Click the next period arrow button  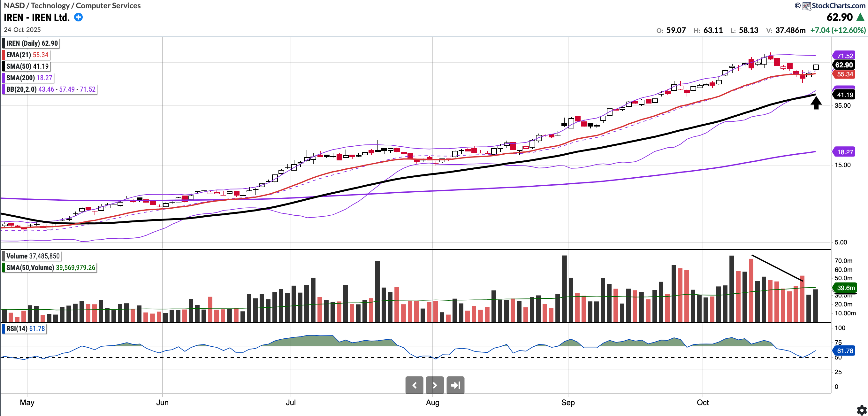coord(435,385)
